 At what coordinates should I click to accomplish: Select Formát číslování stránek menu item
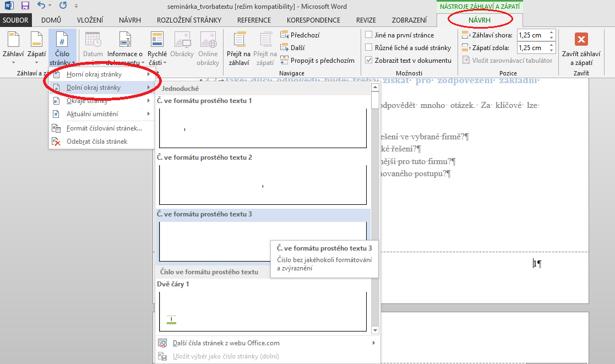tap(104, 128)
